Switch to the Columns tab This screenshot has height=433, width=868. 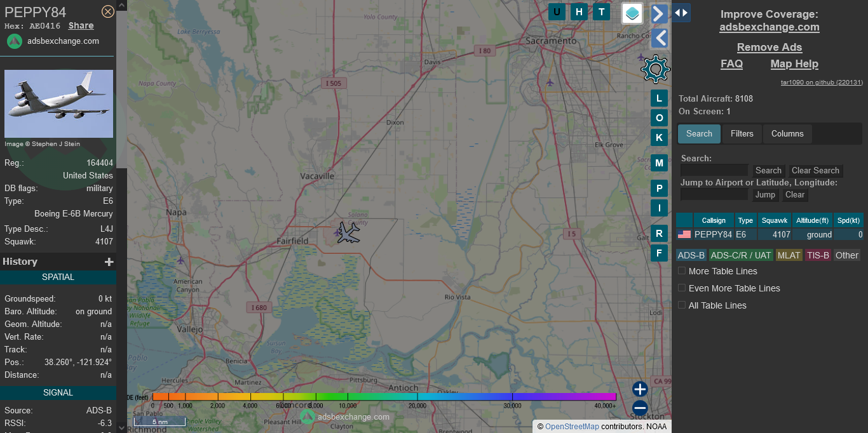click(x=787, y=134)
